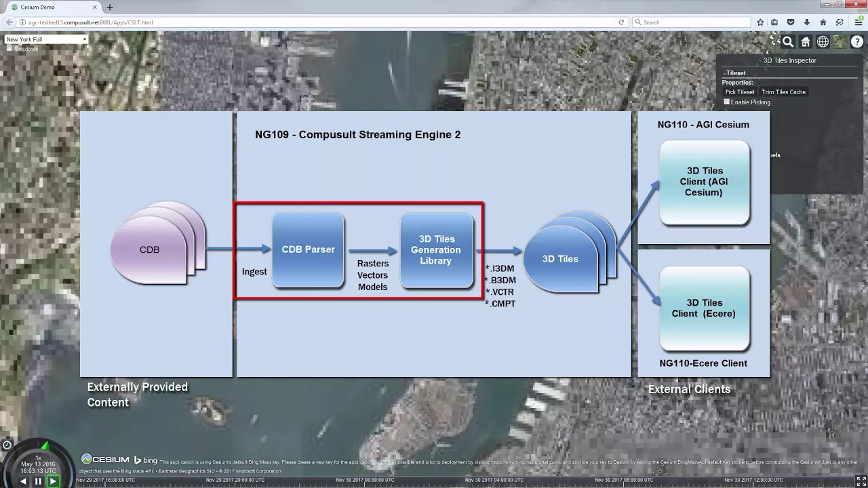Click the clock icon above animation dial
This screenshot has width=868, height=488.
(6, 445)
